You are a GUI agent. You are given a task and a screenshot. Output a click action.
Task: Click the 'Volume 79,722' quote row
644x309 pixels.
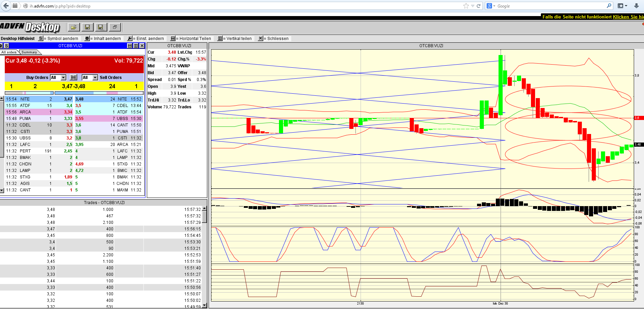(177, 107)
